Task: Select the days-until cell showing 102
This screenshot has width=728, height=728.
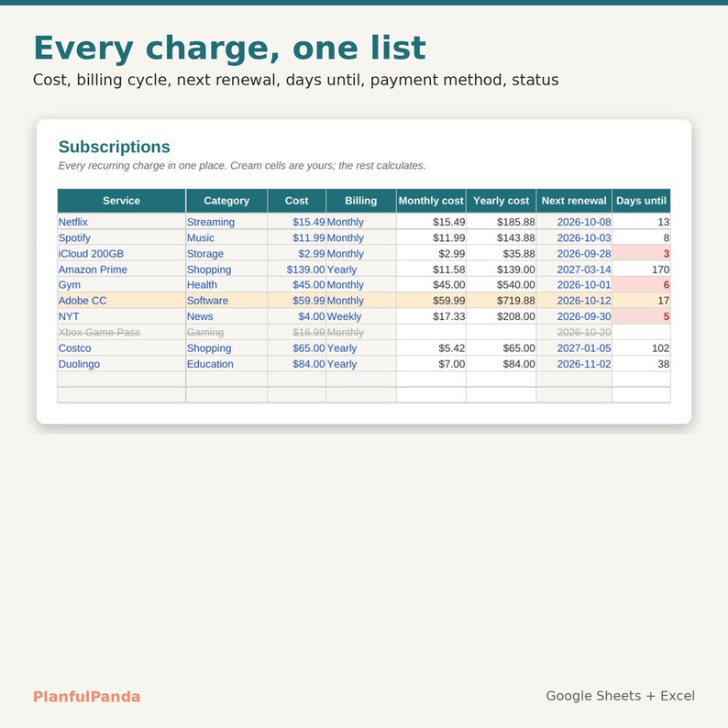Action: click(641, 347)
